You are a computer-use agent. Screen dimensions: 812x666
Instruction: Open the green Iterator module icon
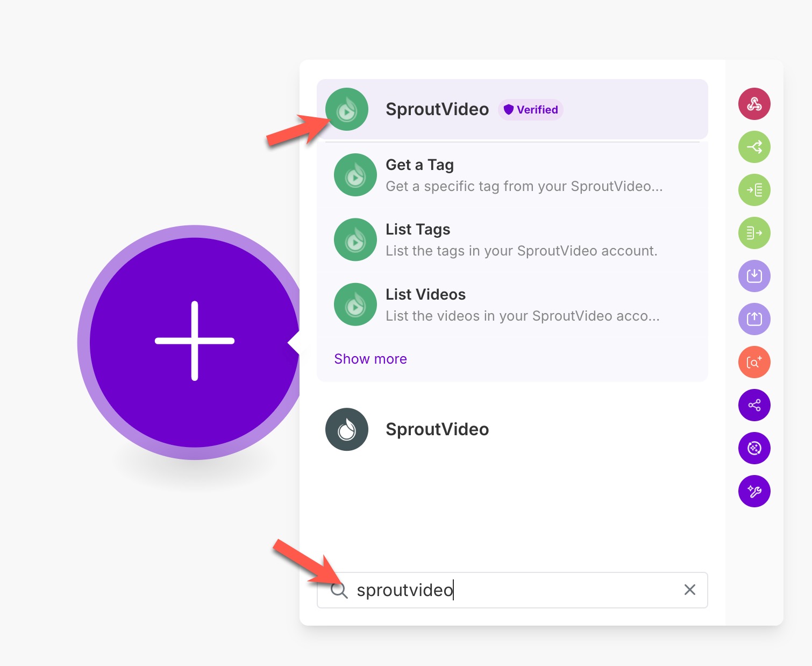754,189
